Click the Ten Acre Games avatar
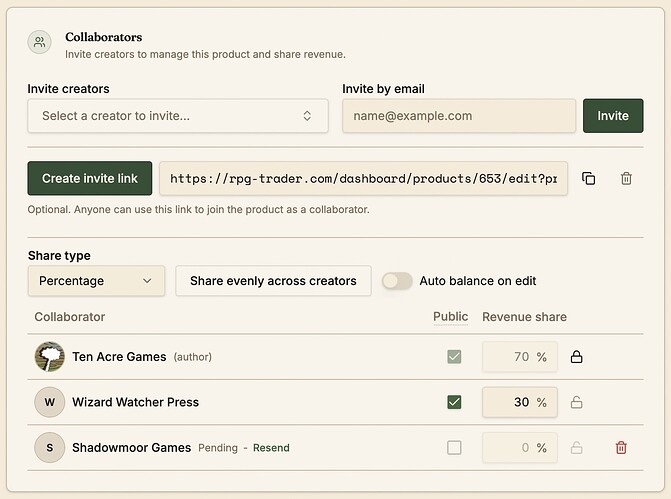Image resolution: width=671 pixels, height=499 pixels. tap(50, 356)
